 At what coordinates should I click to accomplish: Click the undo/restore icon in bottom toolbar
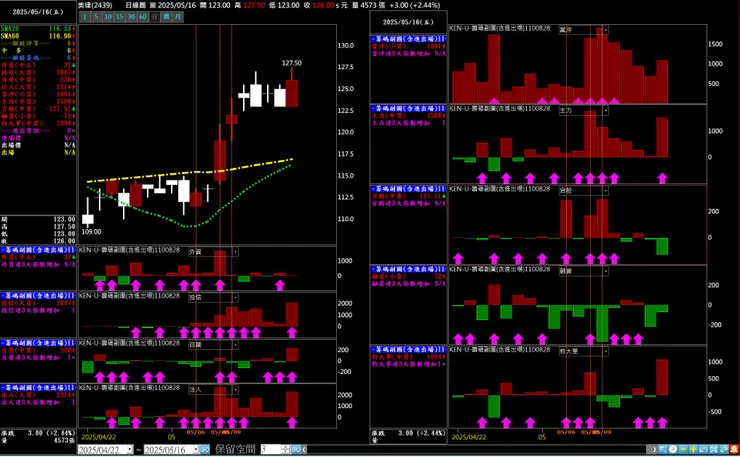click(x=703, y=449)
